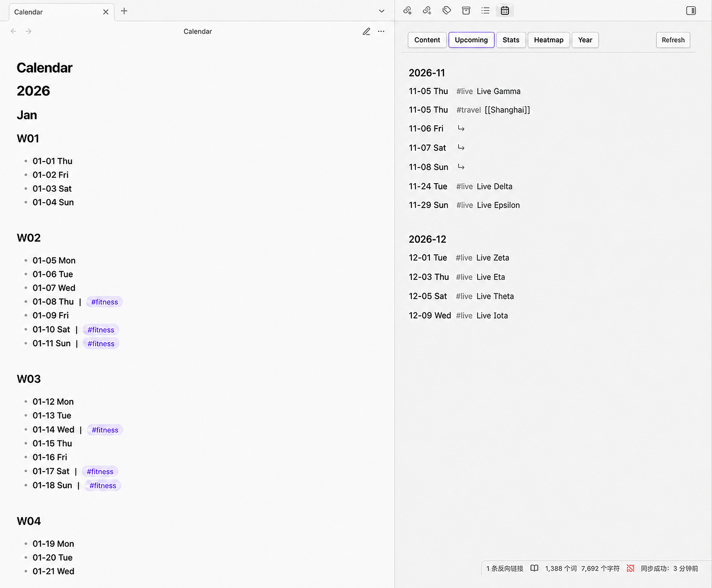Click the W01 week heading
712x588 pixels.
coord(28,139)
